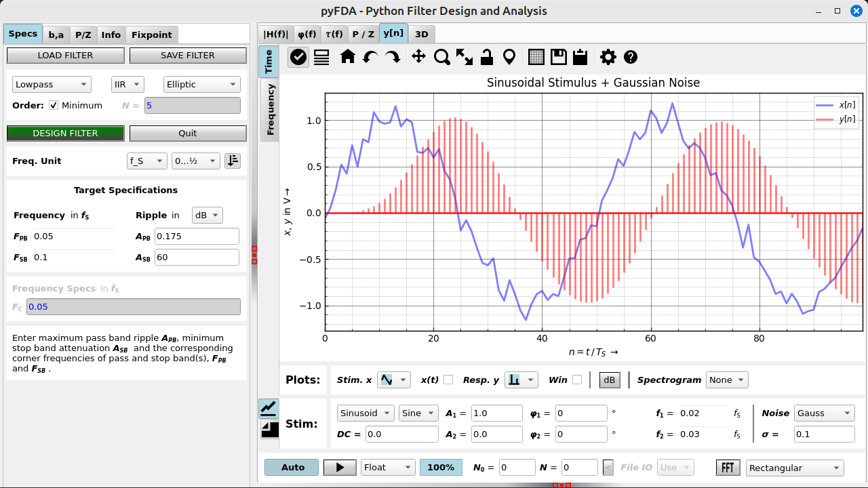Switch to the 3D plot tab
The width and height of the screenshot is (868, 488).
pyautogui.click(x=422, y=34)
